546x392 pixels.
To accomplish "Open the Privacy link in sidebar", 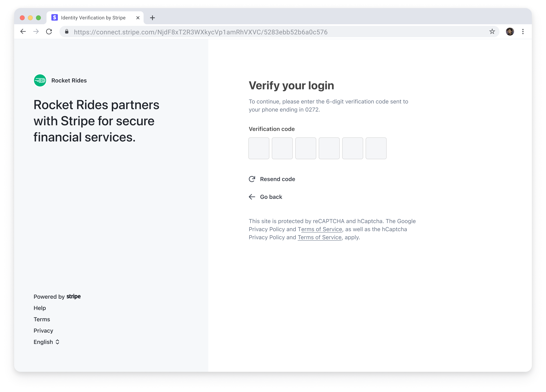I will click(x=43, y=331).
